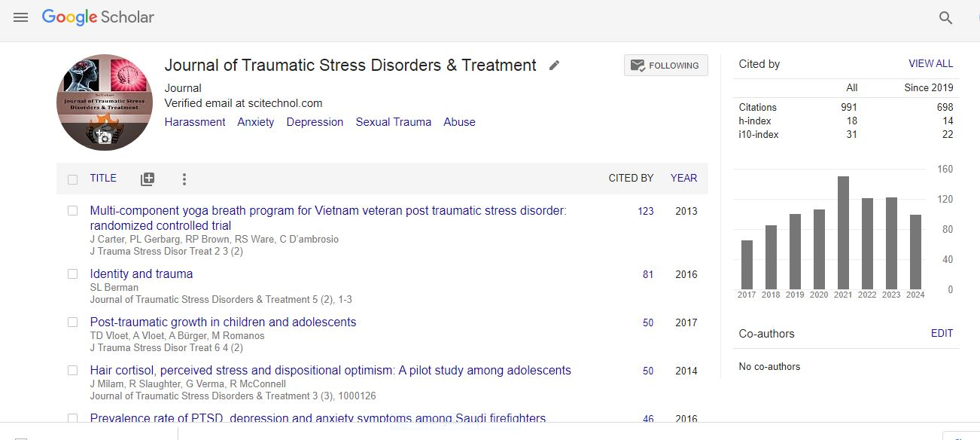Screen dimensions: 980x440
Task: Click the Since 2019 citations value 698
Action: (945, 108)
